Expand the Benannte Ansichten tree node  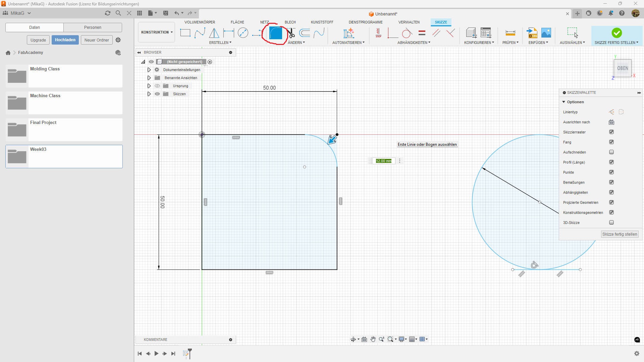coord(149,78)
